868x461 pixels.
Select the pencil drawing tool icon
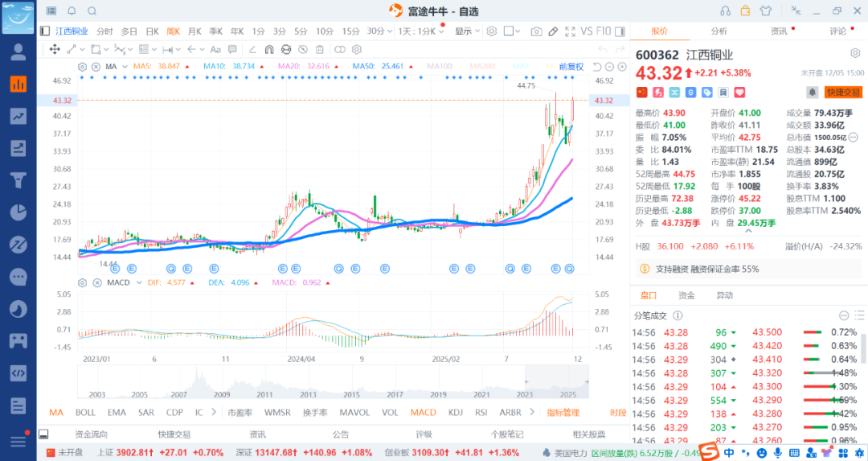[x=553, y=31]
